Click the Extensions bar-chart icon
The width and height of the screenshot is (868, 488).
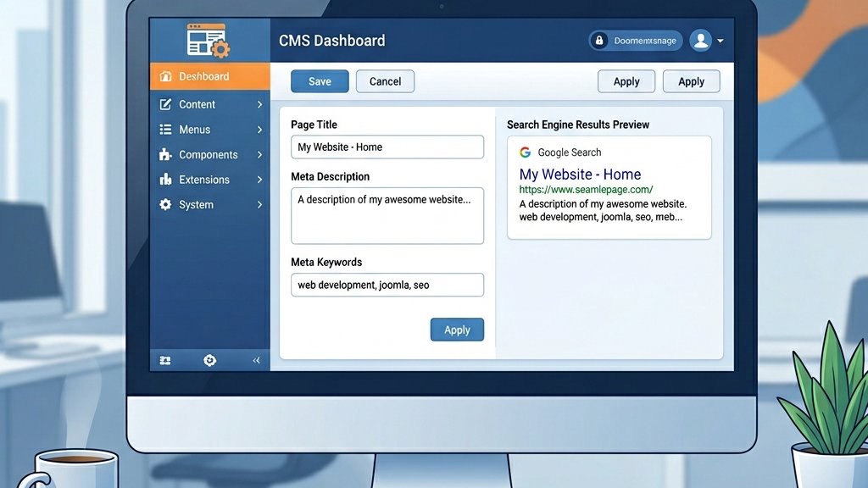(165, 180)
